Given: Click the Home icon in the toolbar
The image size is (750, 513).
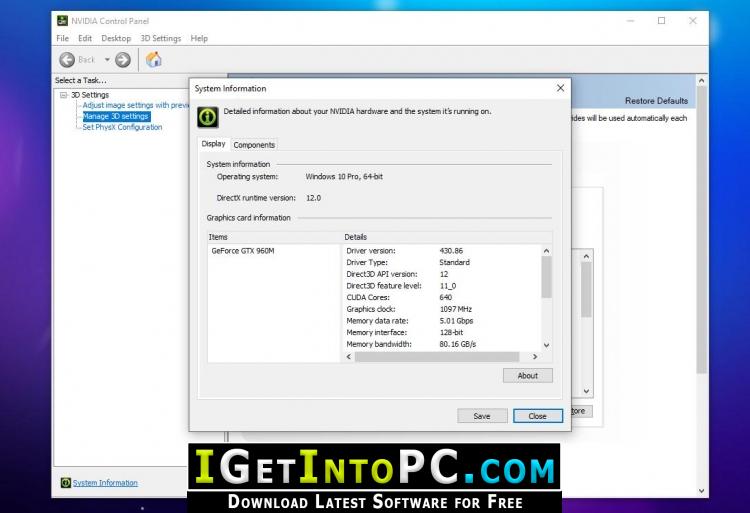Looking at the screenshot, I should pyautogui.click(x=154, y=59).
